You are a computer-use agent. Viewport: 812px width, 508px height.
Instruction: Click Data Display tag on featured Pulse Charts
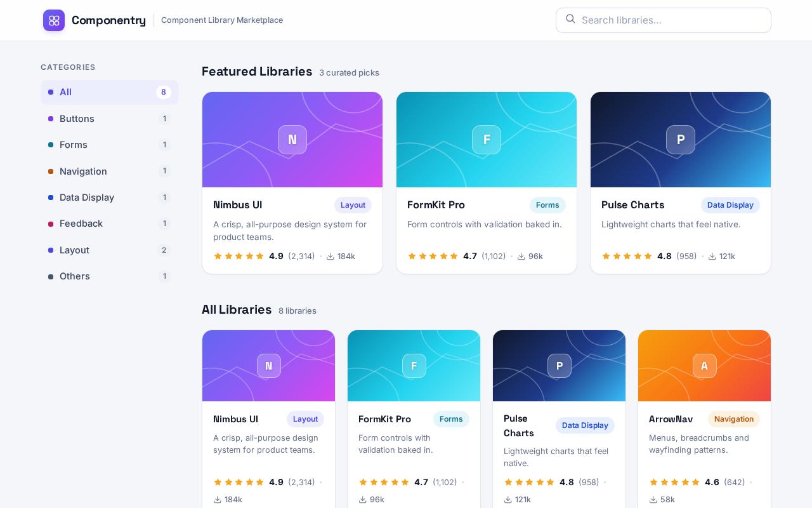(x=730, y=205)
